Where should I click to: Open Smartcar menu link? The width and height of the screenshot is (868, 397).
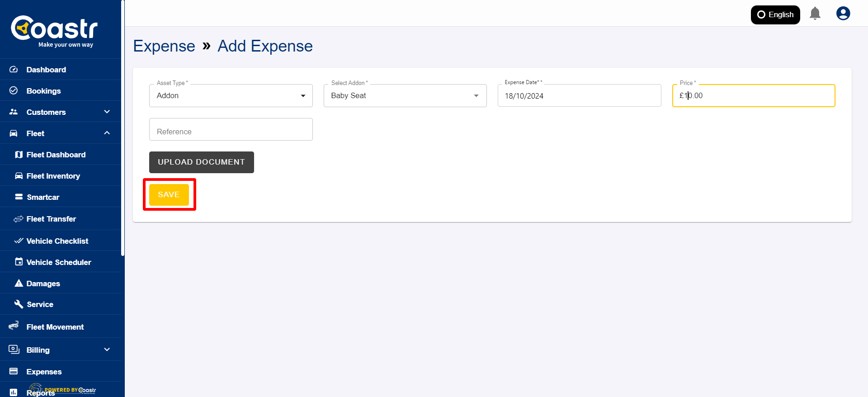[x=61, y=197]
